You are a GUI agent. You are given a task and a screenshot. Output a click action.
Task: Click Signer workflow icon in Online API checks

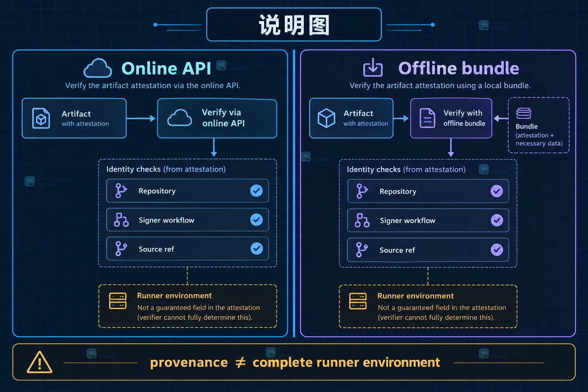click(121, 220)
